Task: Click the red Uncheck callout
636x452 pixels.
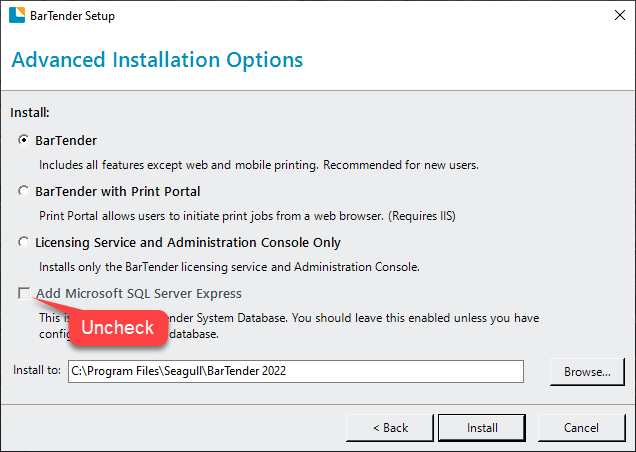Action: tap(118, 327)
